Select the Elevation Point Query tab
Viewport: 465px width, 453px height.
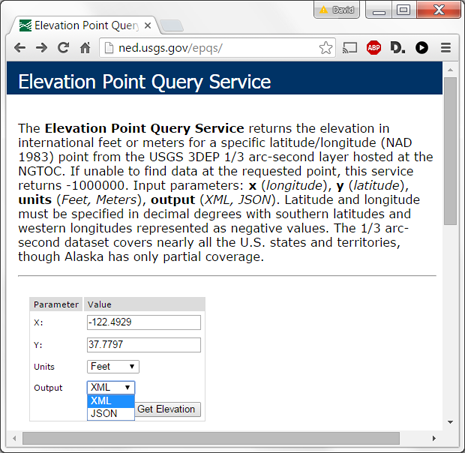[x=83, y=25]
